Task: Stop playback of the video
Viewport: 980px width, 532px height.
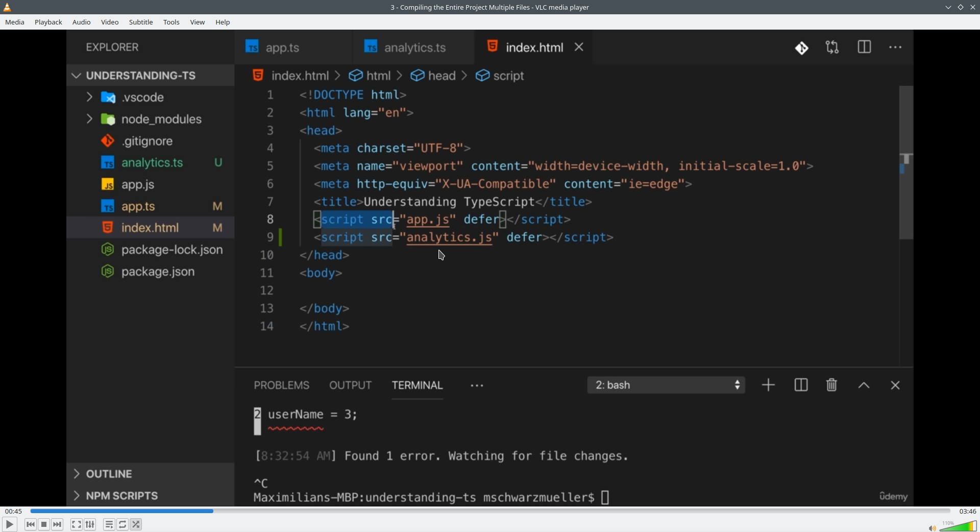Action: pos(44,524)
